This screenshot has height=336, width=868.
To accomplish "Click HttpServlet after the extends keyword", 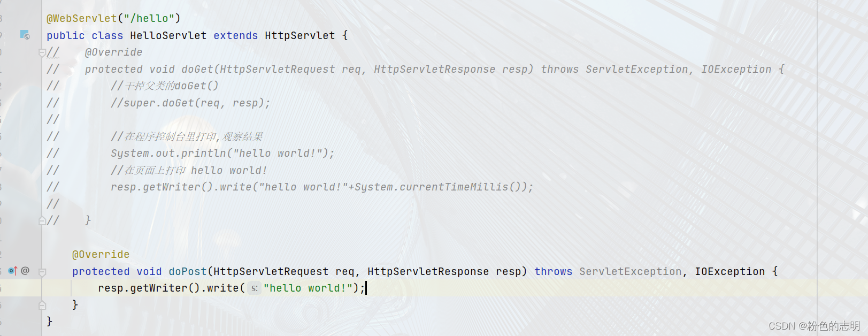I will (300, 35).
